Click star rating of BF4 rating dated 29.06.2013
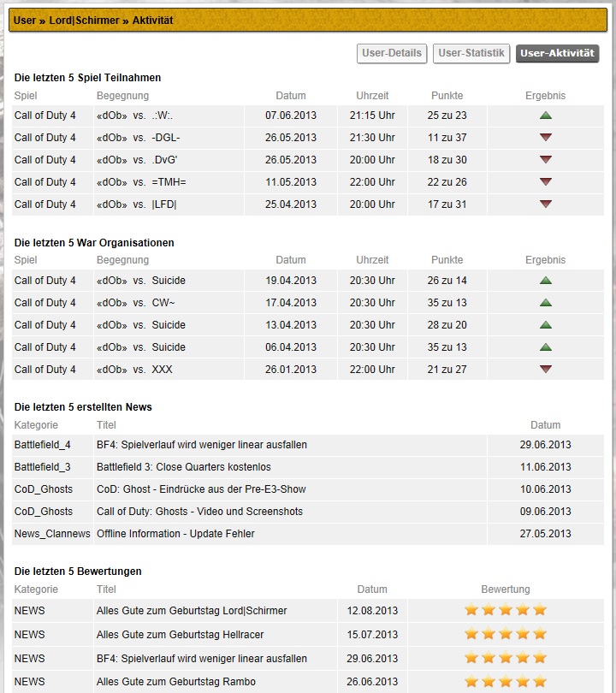Screen dimensions: 616x693 506,658
